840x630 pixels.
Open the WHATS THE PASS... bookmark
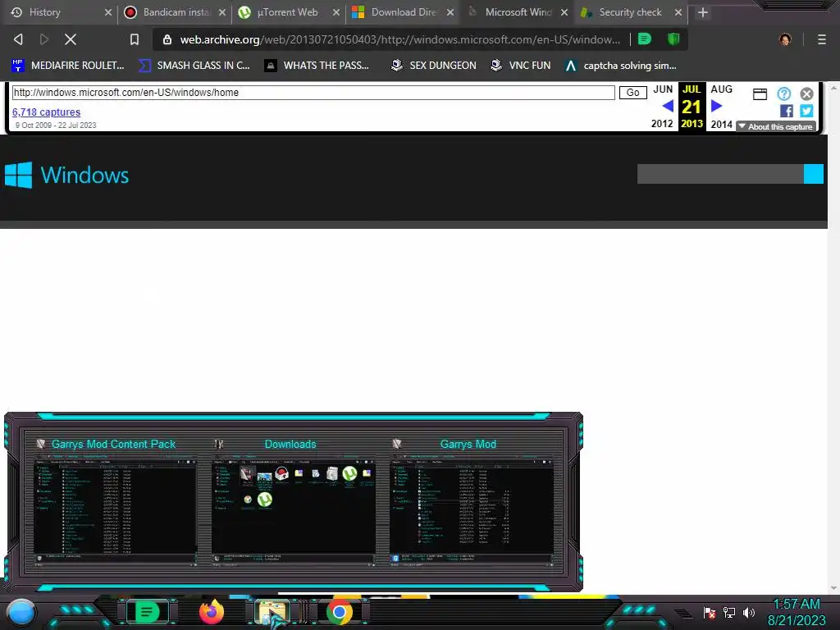[x=317, y=66]
